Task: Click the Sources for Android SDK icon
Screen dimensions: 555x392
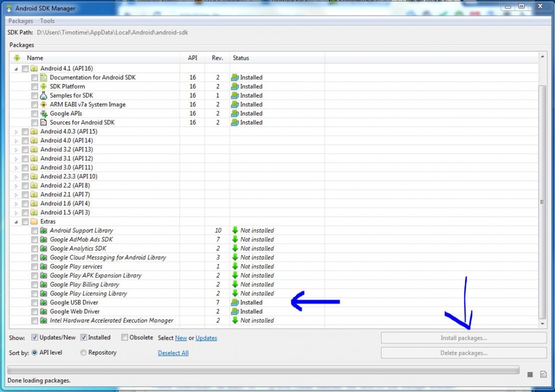Action: tap(43, 123)
